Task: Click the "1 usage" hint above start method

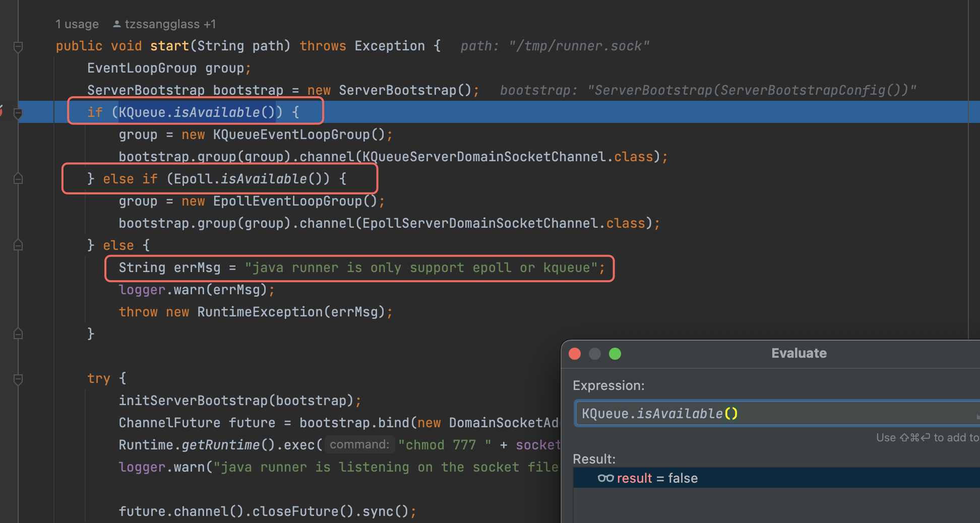Action: coord(77,24)
